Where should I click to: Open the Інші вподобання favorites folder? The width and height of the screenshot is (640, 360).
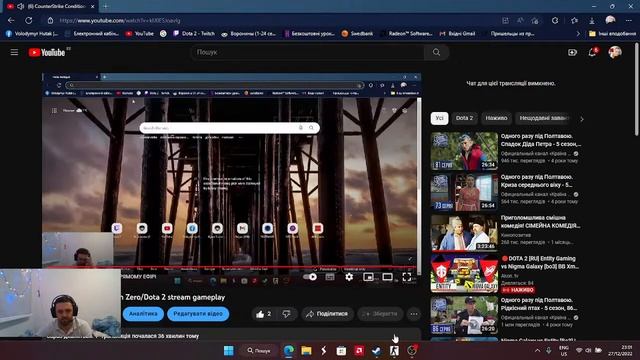[612, 33]
